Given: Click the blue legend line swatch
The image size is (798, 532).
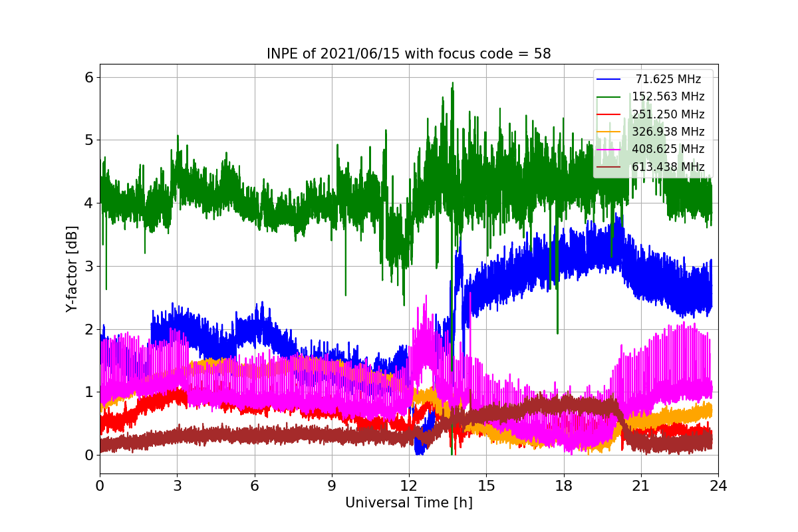Looking at the screenshot, I should 609,79.
